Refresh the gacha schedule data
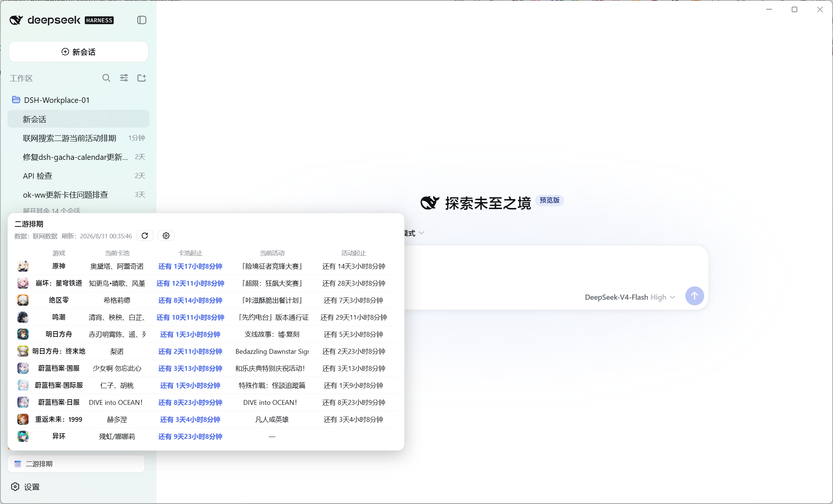This screenshot has height=504, width=833. 145,236
